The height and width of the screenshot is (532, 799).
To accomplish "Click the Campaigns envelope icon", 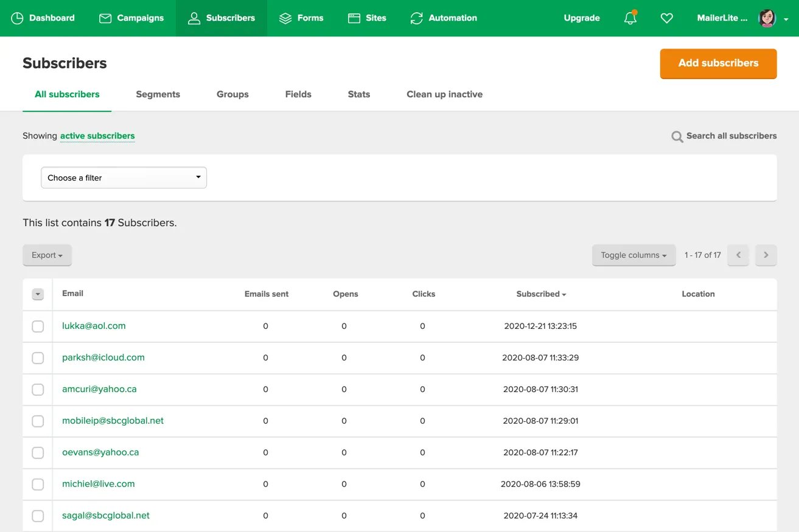I will [x=105, y=18].
